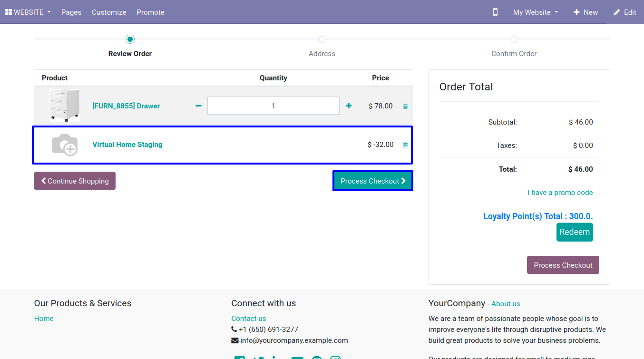
Task: Click the Virtual Home Staging placeholder image
Action: pos(64,145)
